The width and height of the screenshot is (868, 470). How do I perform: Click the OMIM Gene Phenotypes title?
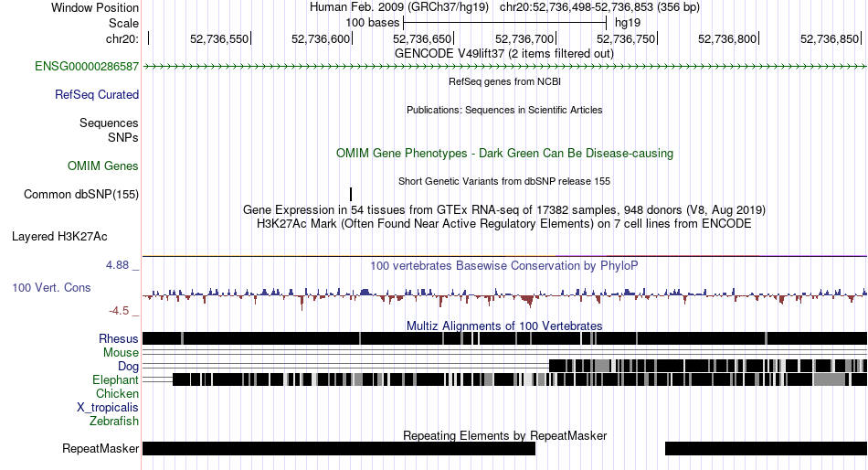coord(505,154)
